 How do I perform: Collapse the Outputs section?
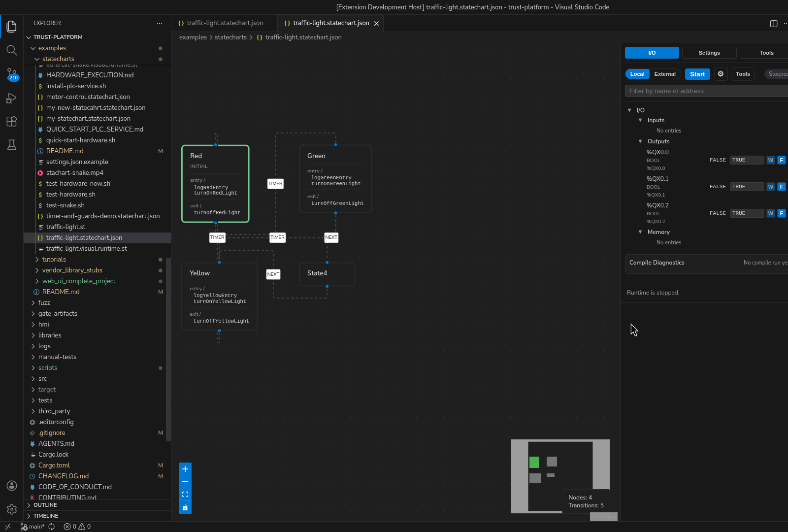pyautogui.click(x=640, y=141)
